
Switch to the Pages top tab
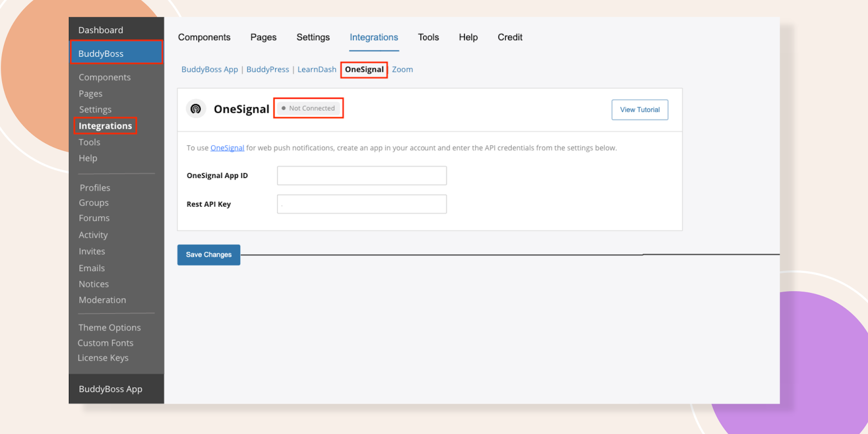point(263,37)
